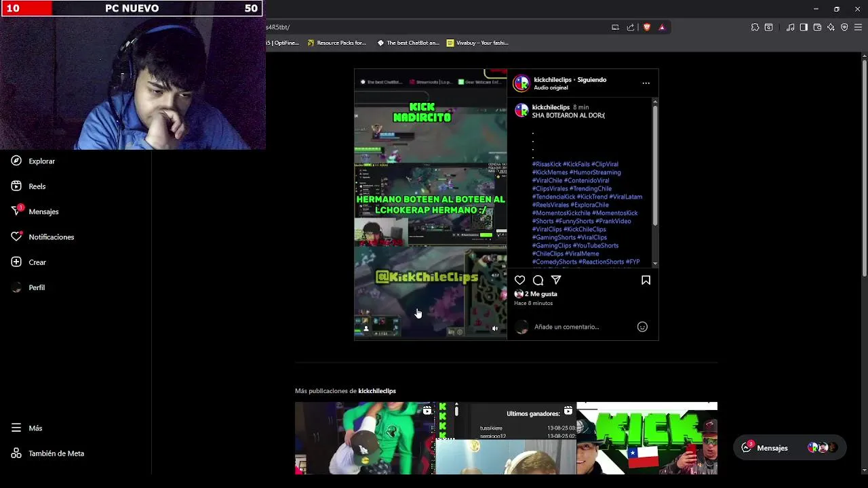The image size is (868, 488).
Task: Open the Brave Playlist music note icon
Action: (x=790, y=27)
